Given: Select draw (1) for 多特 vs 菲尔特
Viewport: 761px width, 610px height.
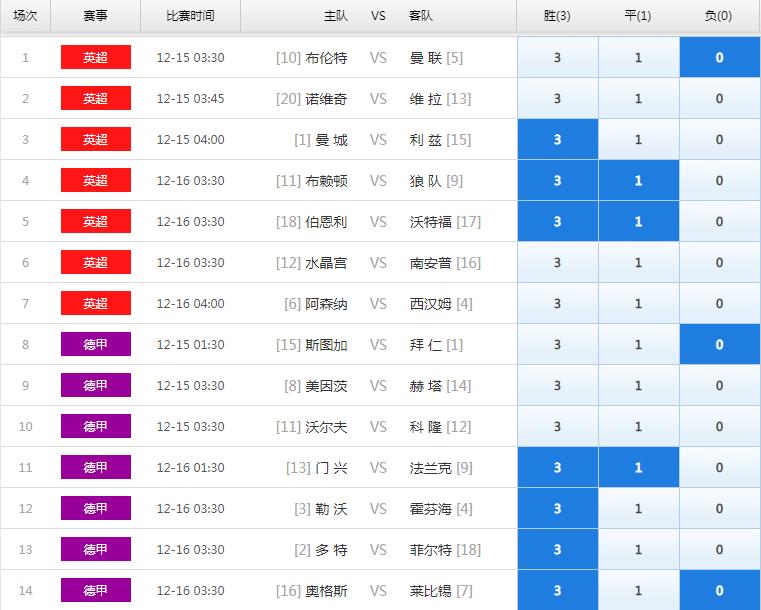Looking at the screenshot, I should pos(639,550).
